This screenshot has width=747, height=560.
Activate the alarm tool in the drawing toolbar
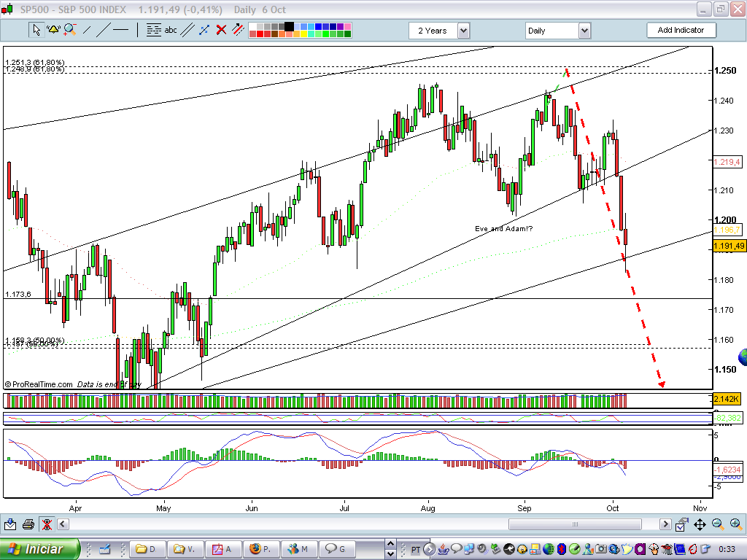54,30
